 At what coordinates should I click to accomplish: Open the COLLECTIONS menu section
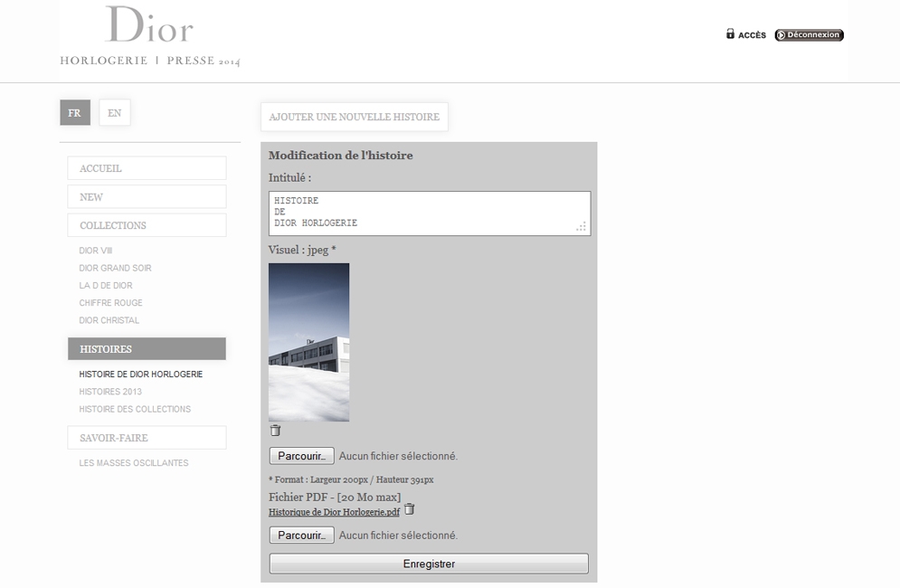pyautogui.click(x=147, y=225)
